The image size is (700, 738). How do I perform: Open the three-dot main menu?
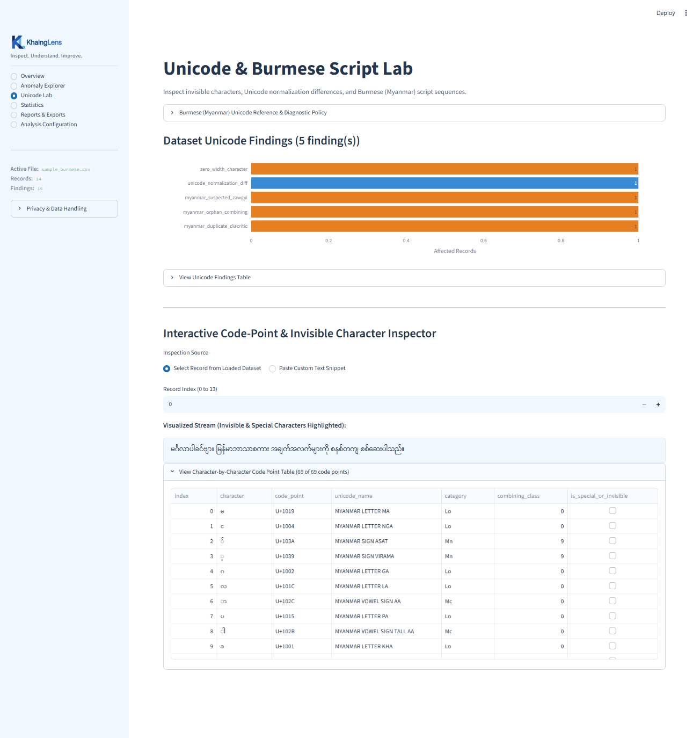coord(686,13)
